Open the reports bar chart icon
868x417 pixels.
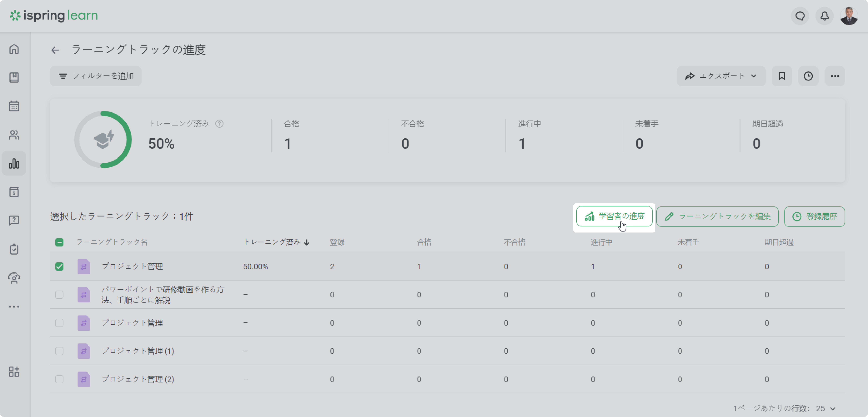14,163
